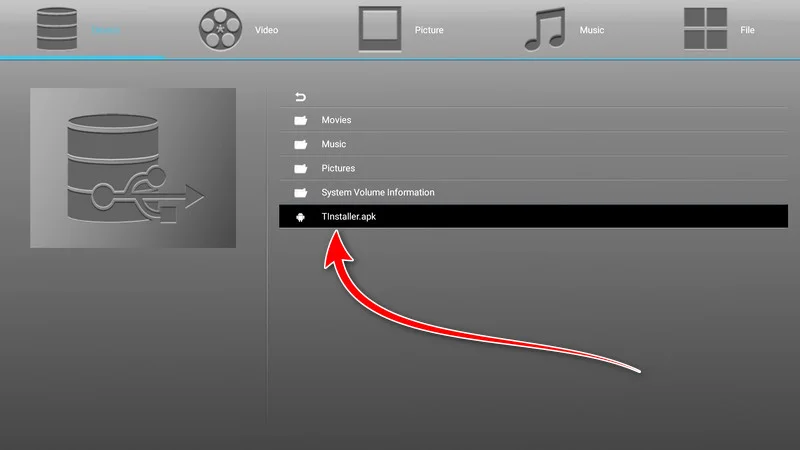
Task: Click the Video film reel icon
Action: click(x=220, y=29)
